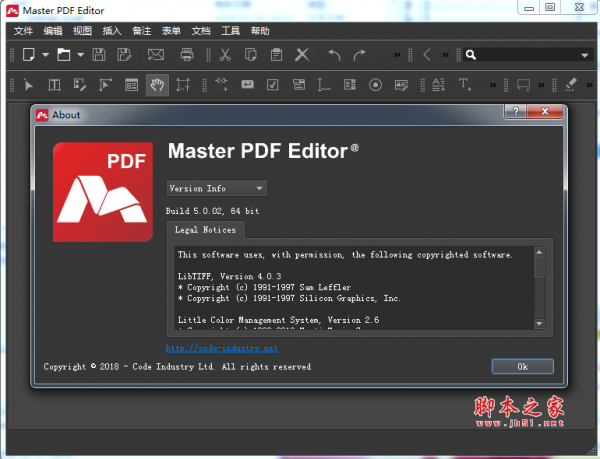Open the 编辑 menu

tap(53, 31)
